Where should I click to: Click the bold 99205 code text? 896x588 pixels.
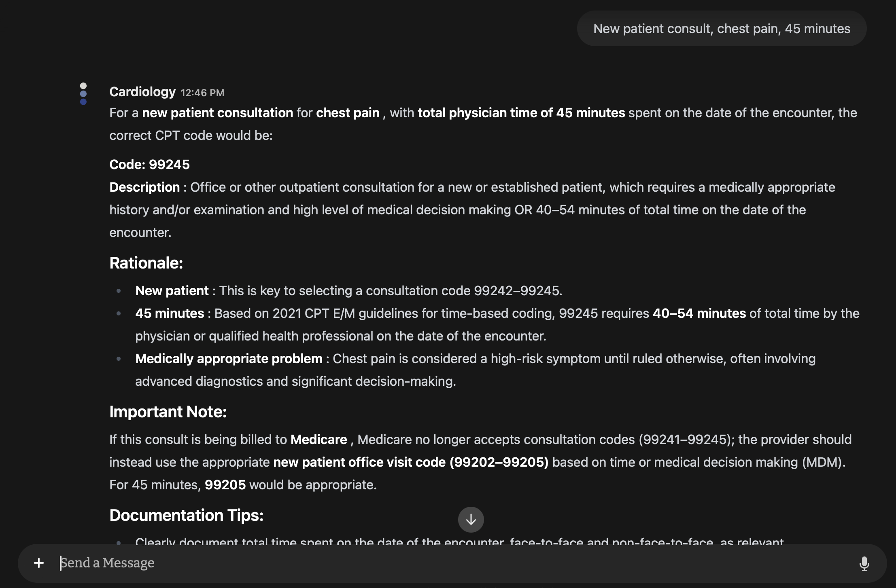pyautogui.click(x=225, y=485)
